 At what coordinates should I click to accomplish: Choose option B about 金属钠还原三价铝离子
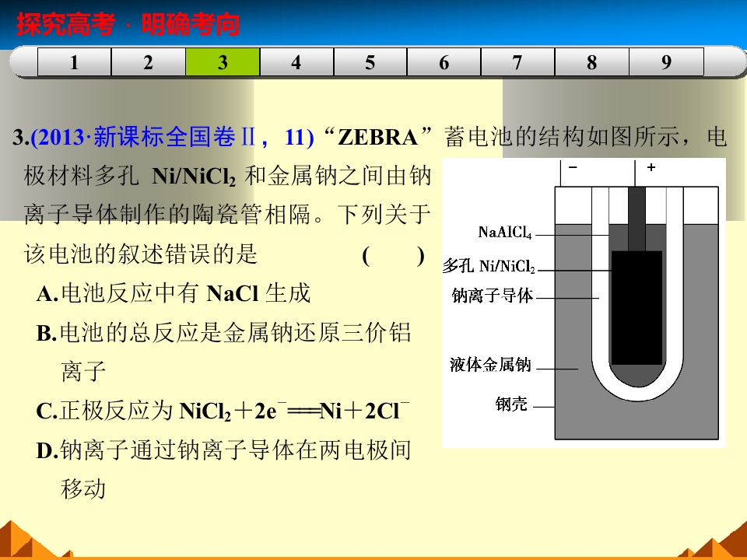(224, 333)
